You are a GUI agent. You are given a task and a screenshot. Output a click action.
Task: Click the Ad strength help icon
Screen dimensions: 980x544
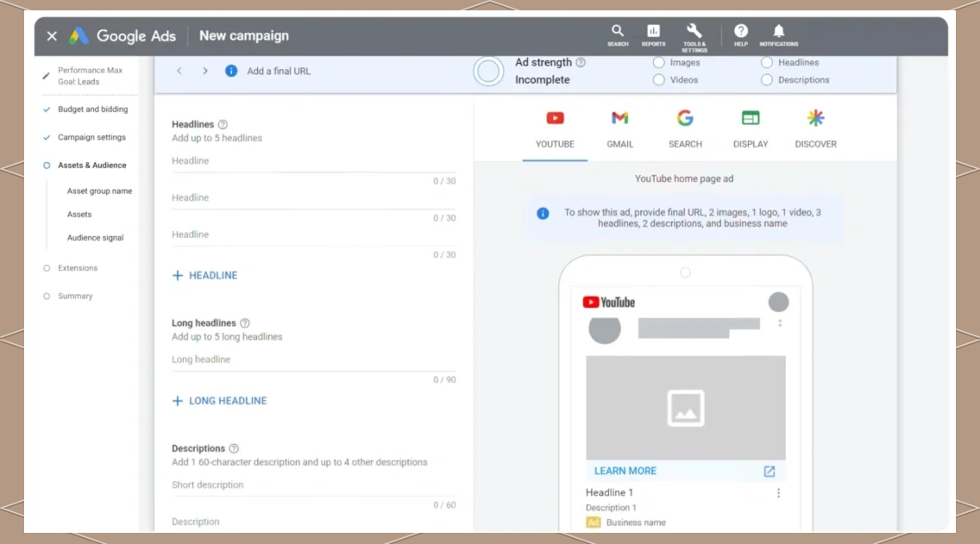coord(581,62)
